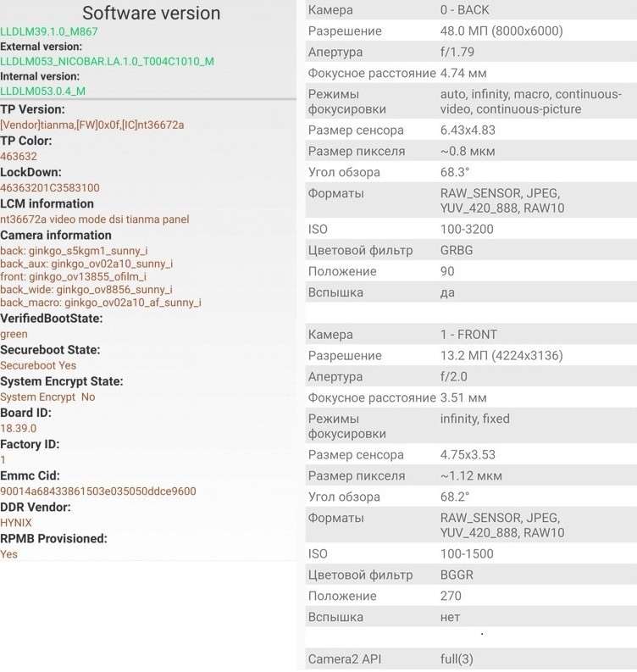Click the back camera ginkgo_s5kgm1_sunny_i entry
The height and width of the screenshot is (672, 637).
click(x=74, y=251)
